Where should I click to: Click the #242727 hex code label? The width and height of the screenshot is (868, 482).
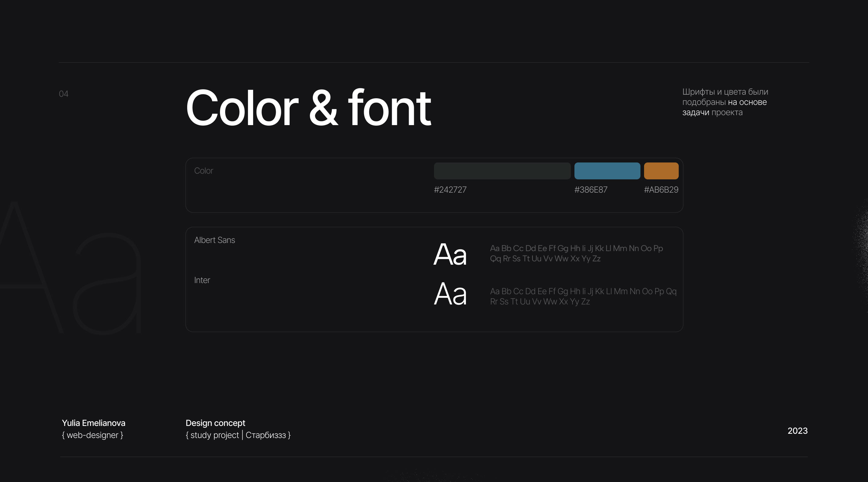click(450, 190)
